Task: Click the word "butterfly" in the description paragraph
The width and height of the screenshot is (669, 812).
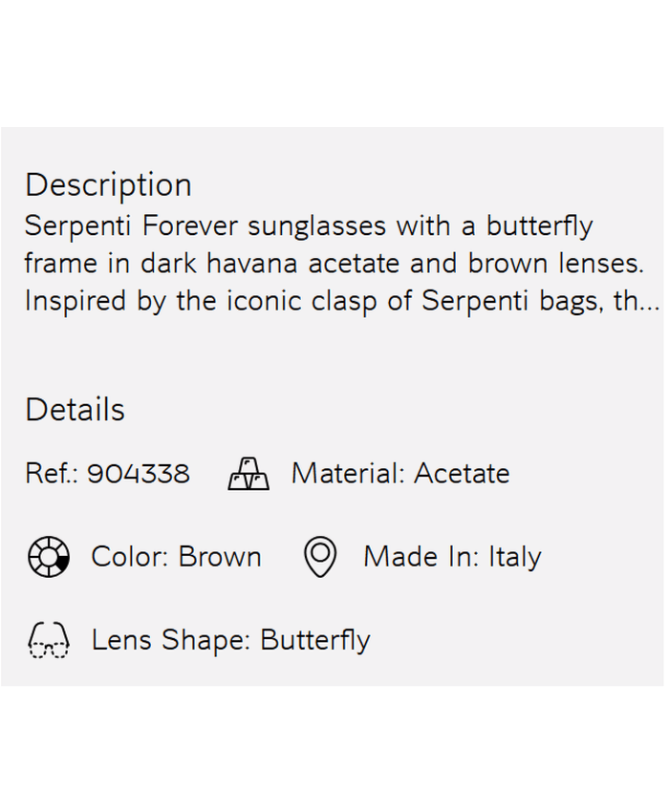Action: [539, 227]
